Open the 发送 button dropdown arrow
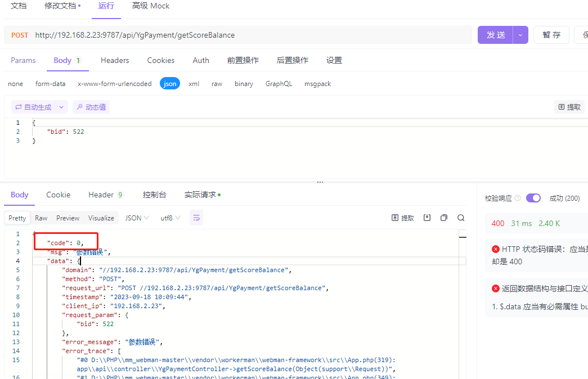Image resolution: width=588 pixels, height=379 pixels. [520, 35]
